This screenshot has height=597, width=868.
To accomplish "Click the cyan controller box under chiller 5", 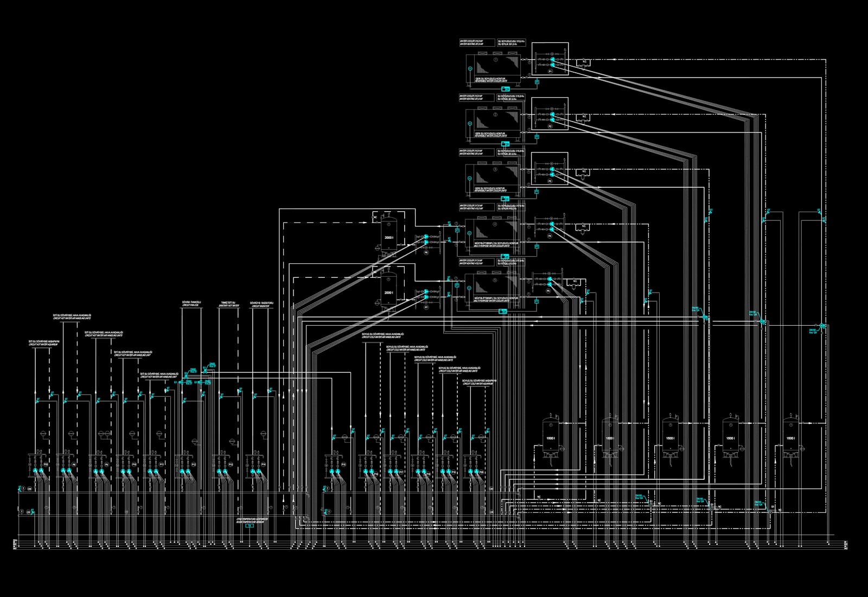I will pyautogui.click(x=503, y=311).
